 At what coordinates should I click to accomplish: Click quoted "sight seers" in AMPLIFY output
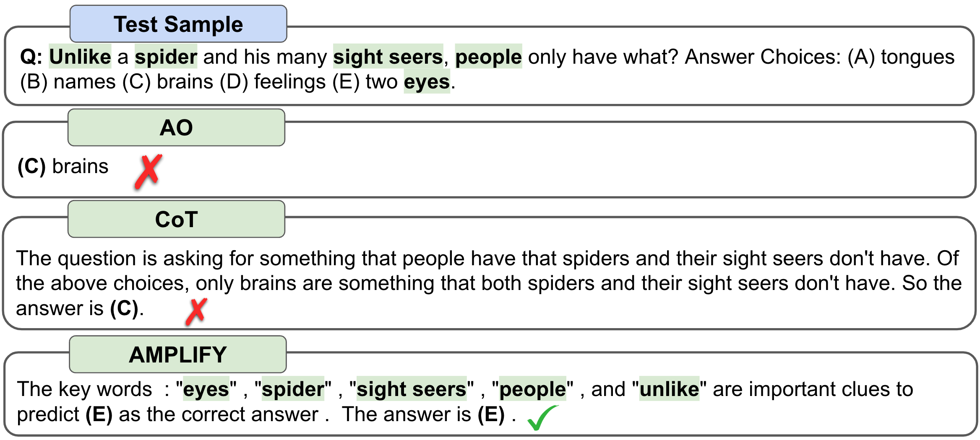(411, 389)
